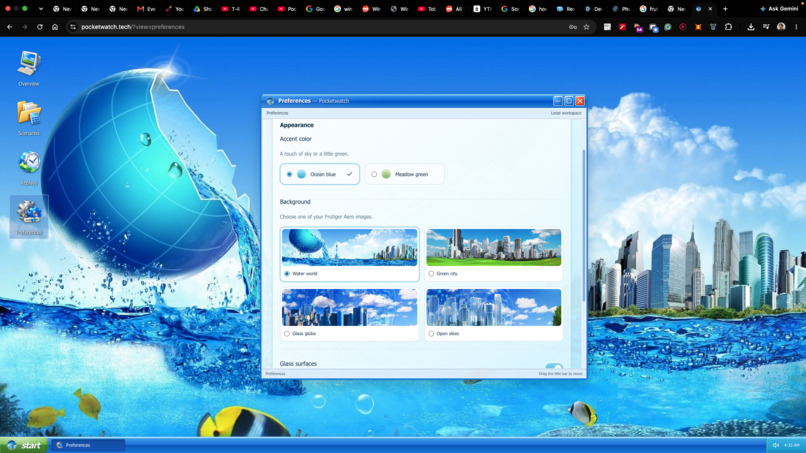The width and height of the screenshot is (806, 453).
Task: Click the Preferences breadcrumb label under title bar
Action: coord(277,113)
